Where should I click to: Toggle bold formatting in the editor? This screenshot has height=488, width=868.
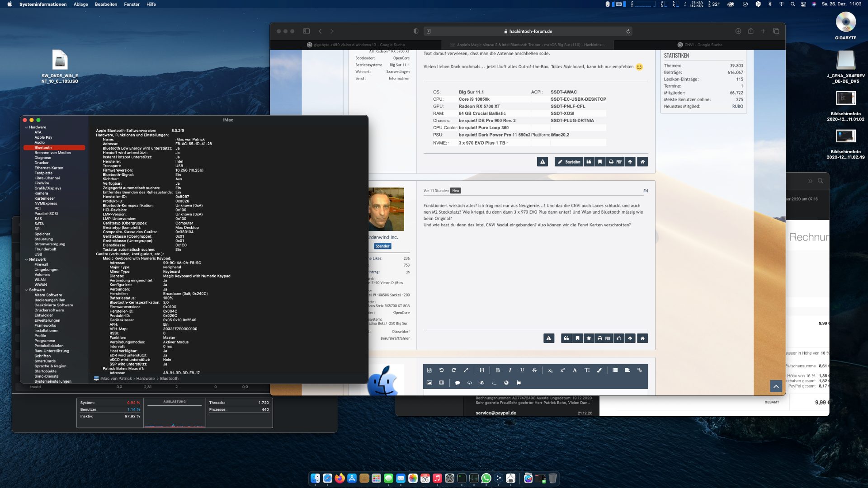click(x=498, y=370)
